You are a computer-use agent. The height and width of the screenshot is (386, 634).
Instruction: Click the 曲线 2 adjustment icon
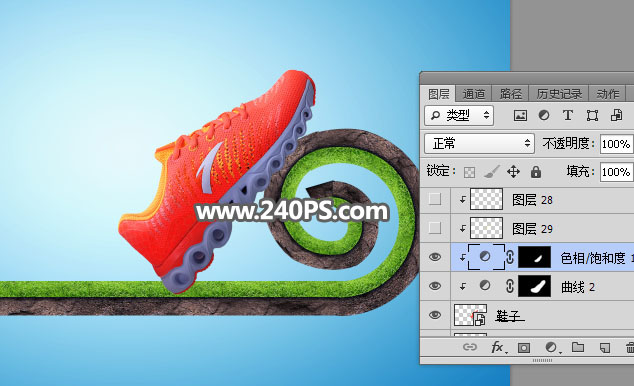pos(485,286)
